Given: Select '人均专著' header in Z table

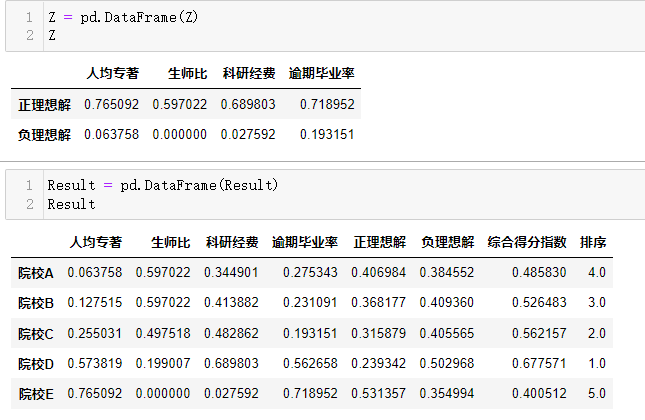Looking at the screenshot, I should pyautogui.click(x=112, y=73).
